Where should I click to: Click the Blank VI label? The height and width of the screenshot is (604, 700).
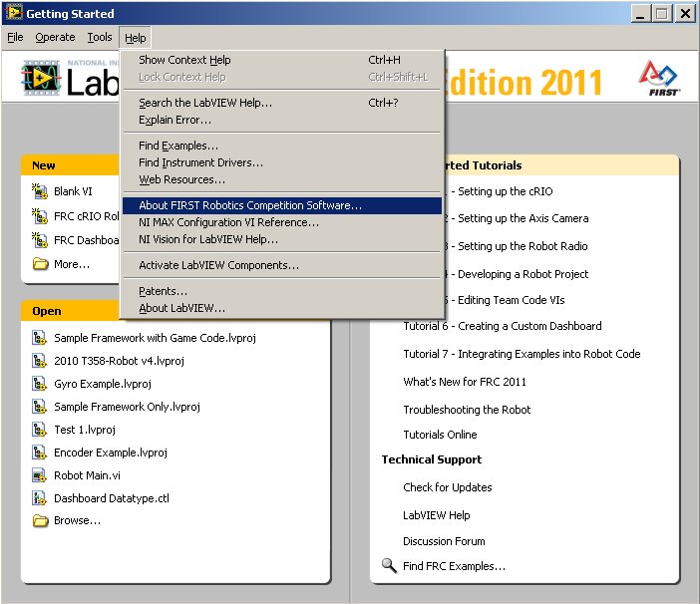[x=73, y=191]
